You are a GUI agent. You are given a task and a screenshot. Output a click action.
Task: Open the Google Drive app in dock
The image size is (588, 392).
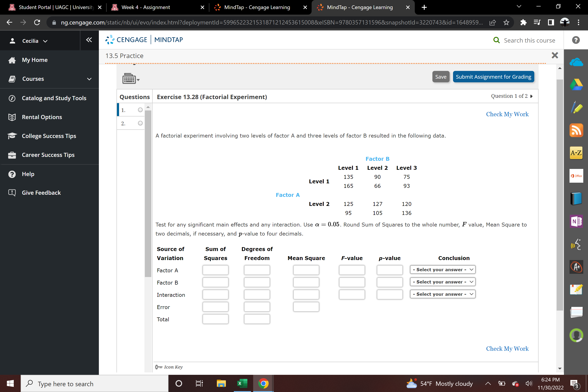576,84
